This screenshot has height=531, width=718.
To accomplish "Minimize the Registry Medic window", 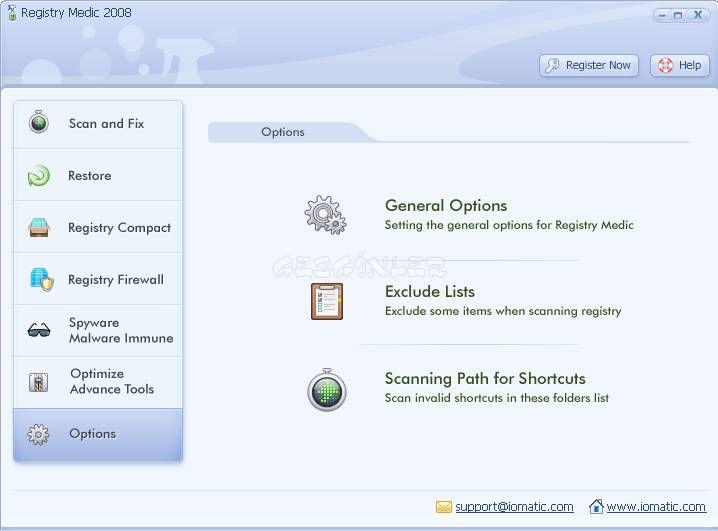I will 662,15.
